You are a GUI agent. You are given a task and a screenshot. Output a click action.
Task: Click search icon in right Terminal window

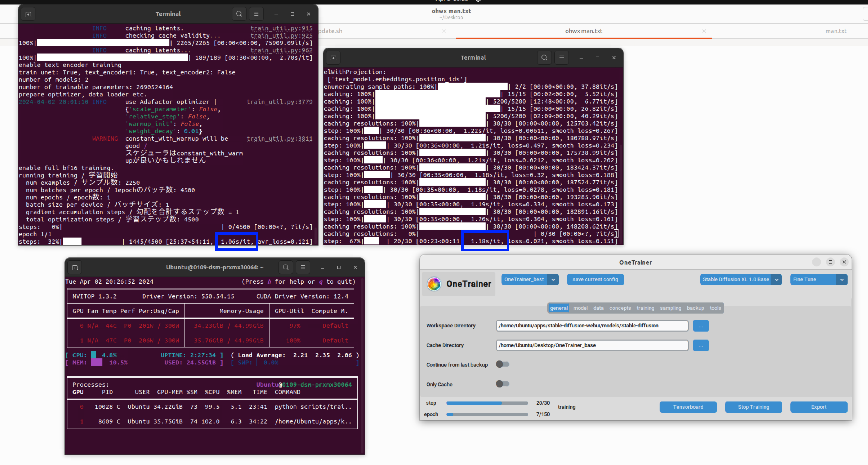click(x=544, y=58)
